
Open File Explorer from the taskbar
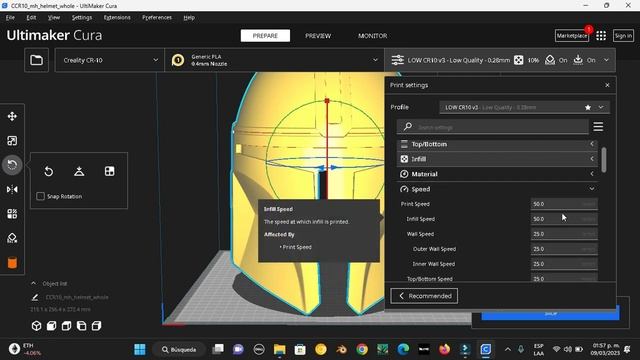click(280, 349)
